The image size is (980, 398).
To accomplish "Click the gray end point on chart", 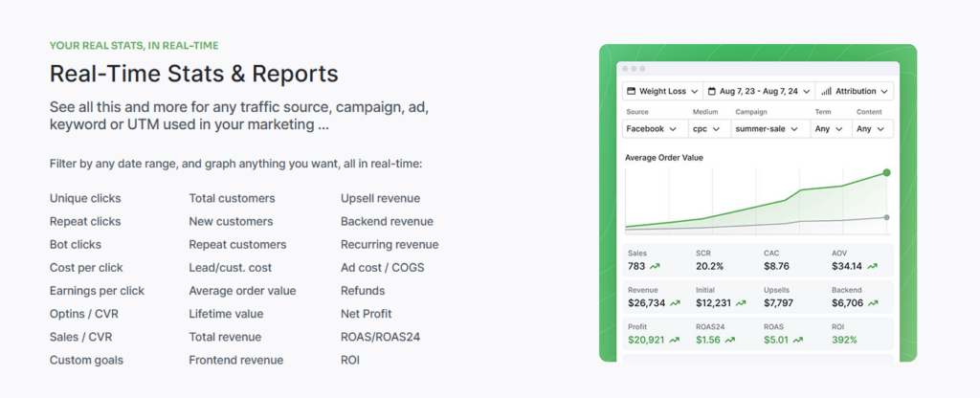I will [x=886, y=217].
